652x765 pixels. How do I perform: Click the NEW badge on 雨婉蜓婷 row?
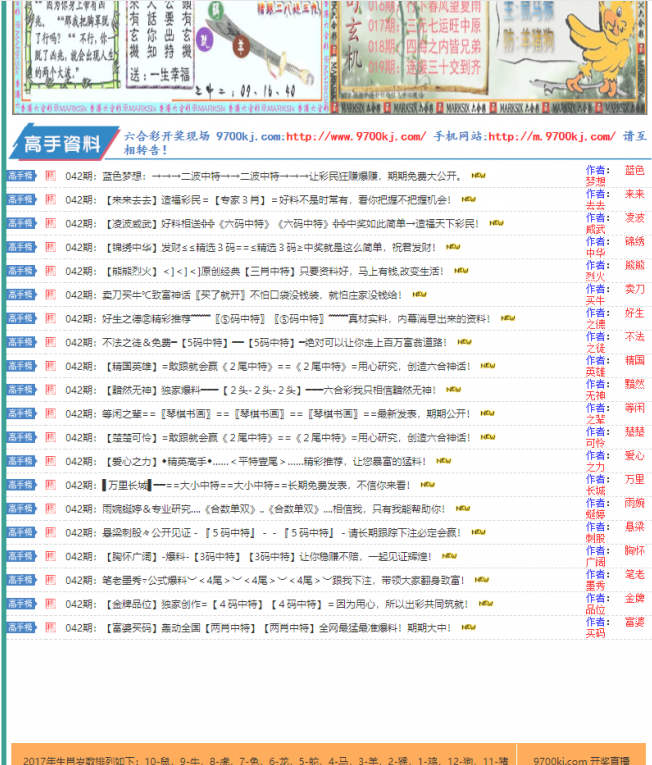point(463,508)
